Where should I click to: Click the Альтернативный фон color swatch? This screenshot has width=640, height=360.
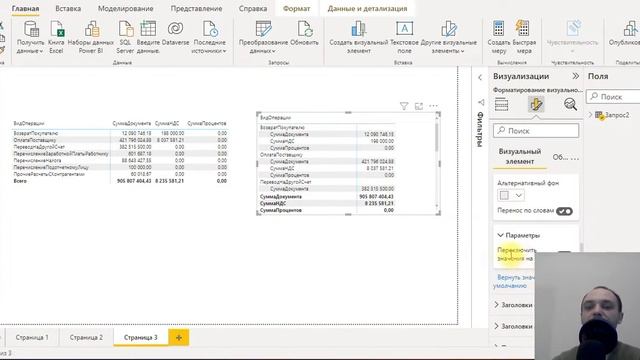click(x=504, y=196)
